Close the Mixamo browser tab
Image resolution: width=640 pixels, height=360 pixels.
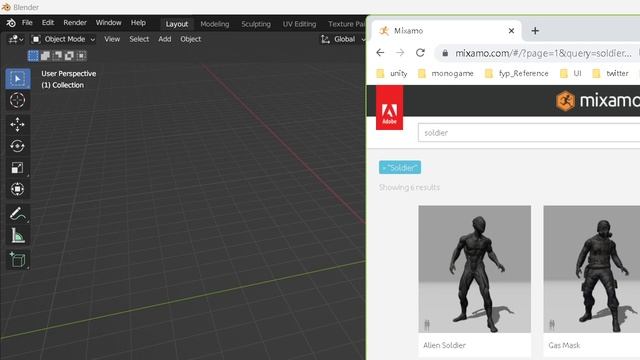coord(511,31)
